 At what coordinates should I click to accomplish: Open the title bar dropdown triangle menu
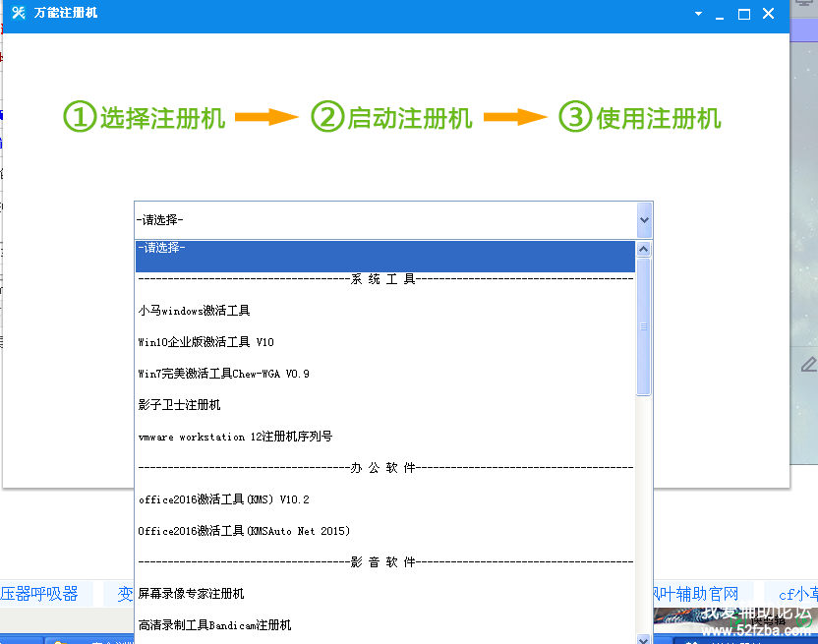698,15
